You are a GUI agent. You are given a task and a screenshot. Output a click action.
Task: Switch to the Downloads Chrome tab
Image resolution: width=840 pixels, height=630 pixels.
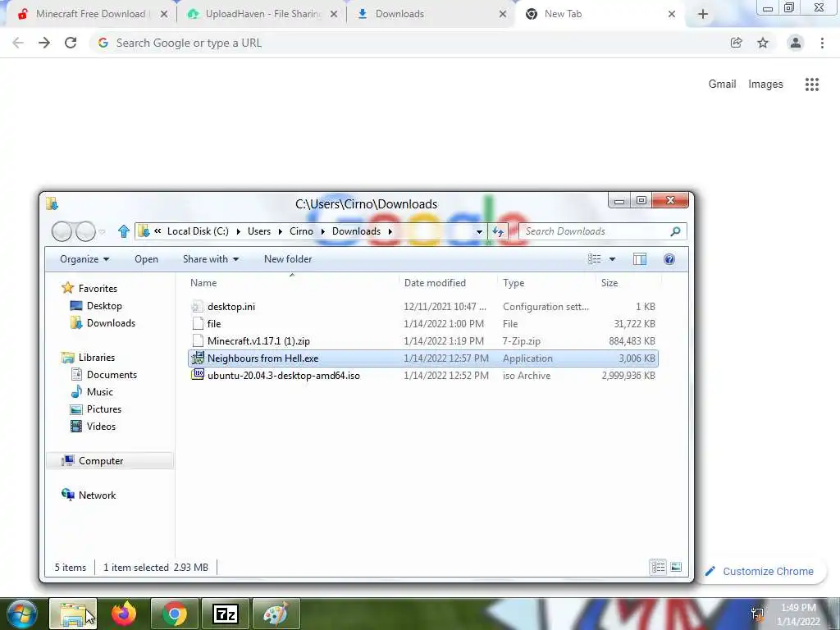(x=431, y=14)
